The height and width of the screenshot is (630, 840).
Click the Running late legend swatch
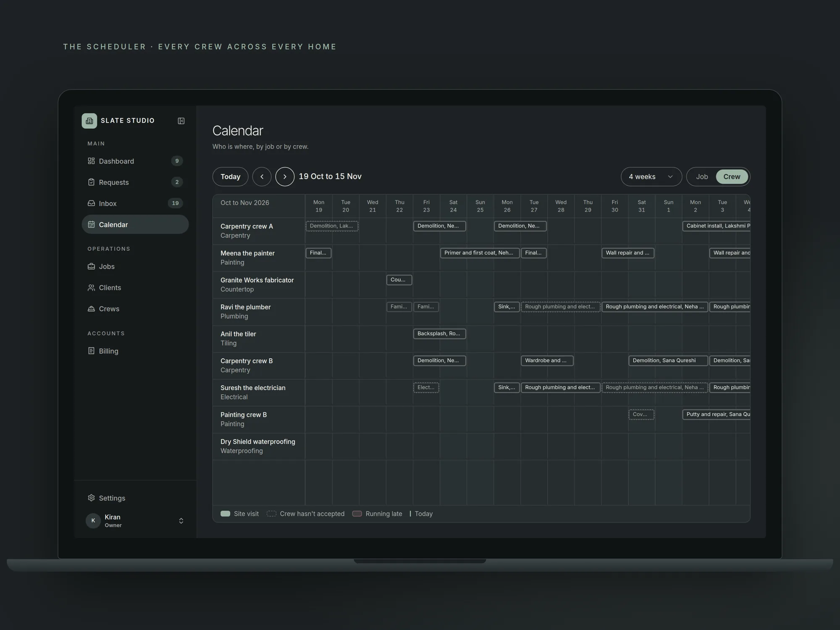(x=357, y=514)
